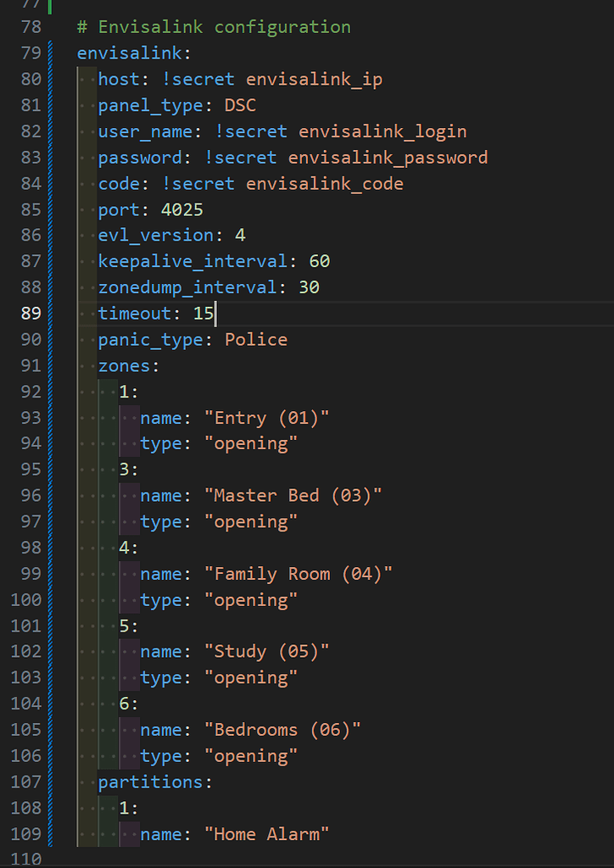Click the port value 4025

pyautogui.click(x=181, y=209)
